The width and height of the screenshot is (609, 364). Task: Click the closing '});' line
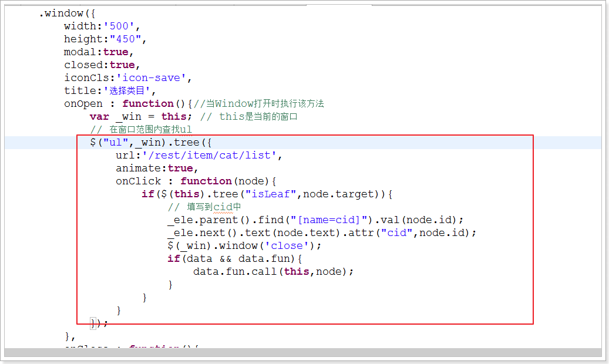pos(99,323)
